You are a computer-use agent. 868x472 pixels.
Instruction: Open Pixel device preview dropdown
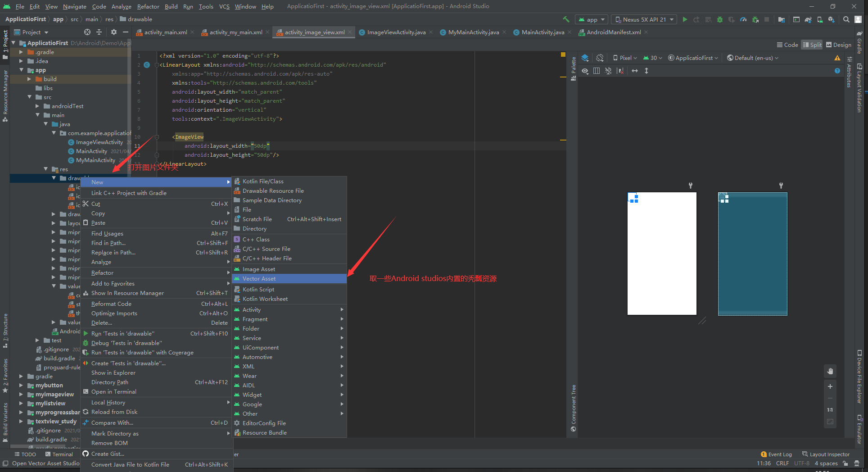(625, 58)
